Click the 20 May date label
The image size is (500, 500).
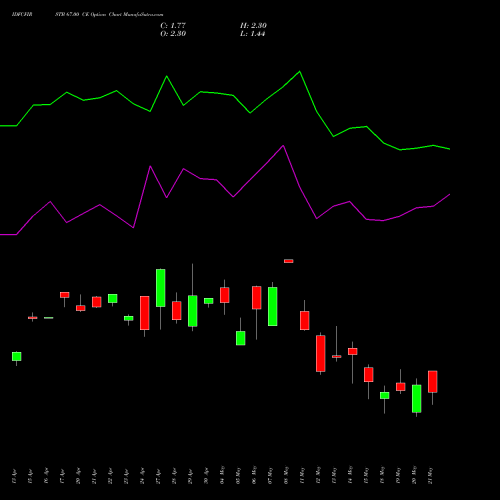click(414, 475)
